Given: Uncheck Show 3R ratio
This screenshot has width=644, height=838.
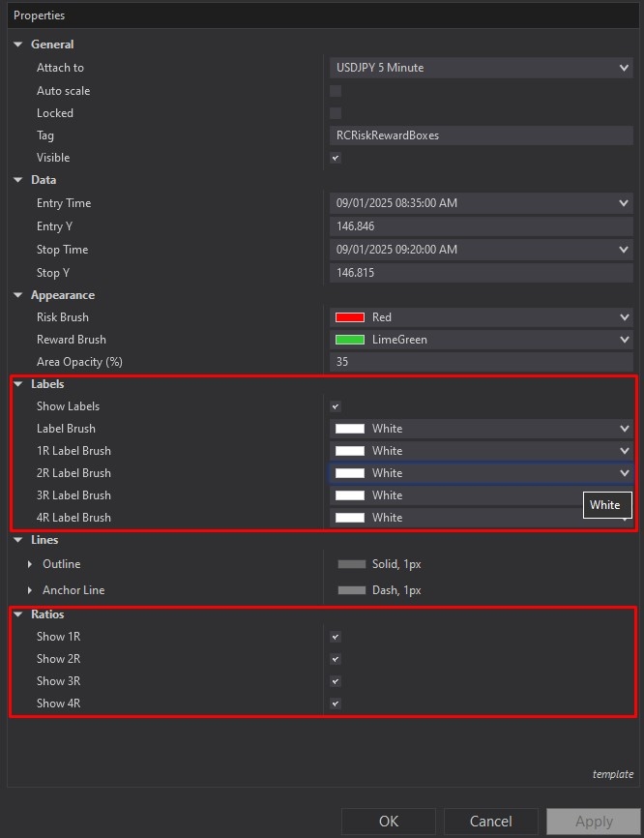Looking at the screenshot, I should pyautogui.click(x=335, y=680).
